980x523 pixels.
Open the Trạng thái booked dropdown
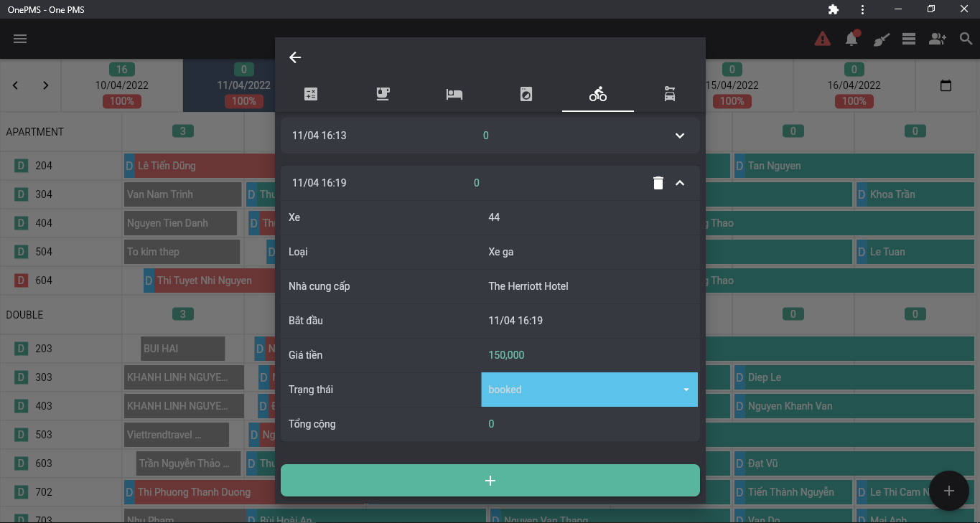pos(589,390)
